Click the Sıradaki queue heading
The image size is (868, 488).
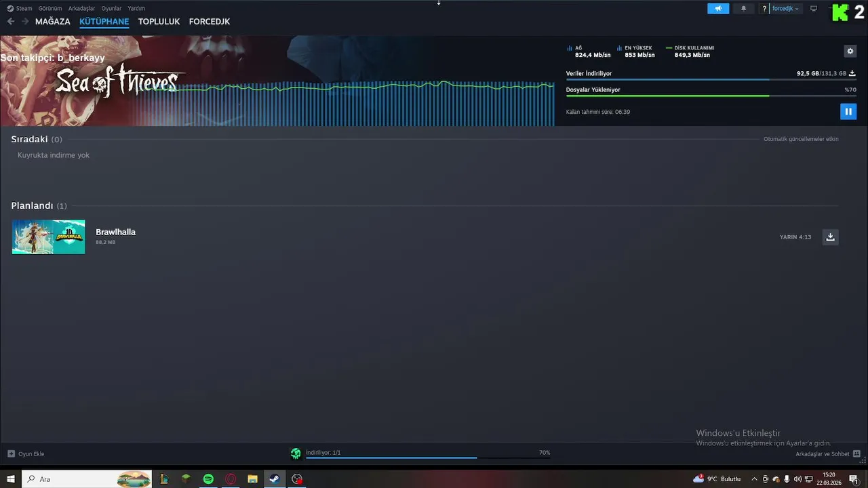point(37,139)
